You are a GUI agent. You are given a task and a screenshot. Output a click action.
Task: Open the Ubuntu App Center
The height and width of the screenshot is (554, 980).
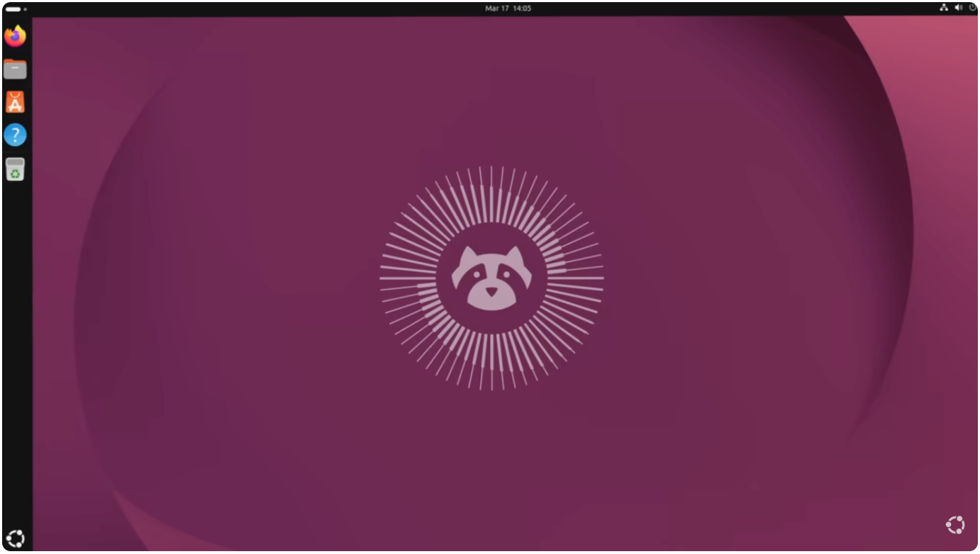(15, 101)
